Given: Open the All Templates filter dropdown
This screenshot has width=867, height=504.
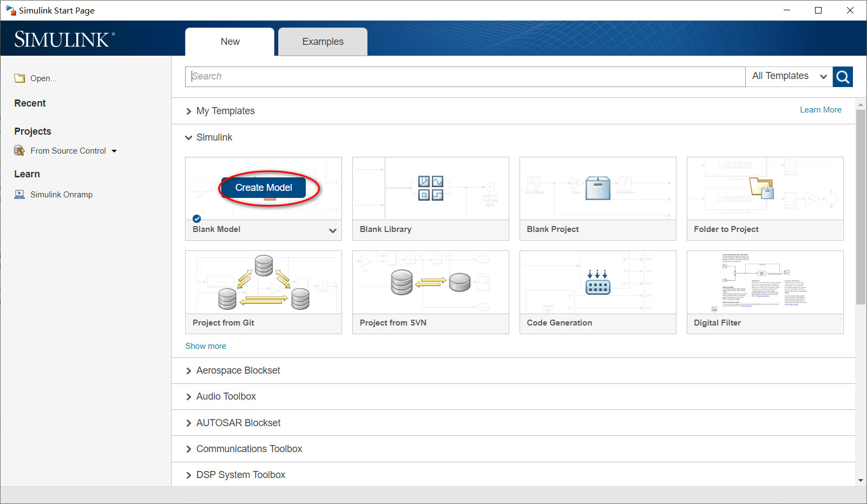Looking at the screenshot, I should (x=789, y=77).
